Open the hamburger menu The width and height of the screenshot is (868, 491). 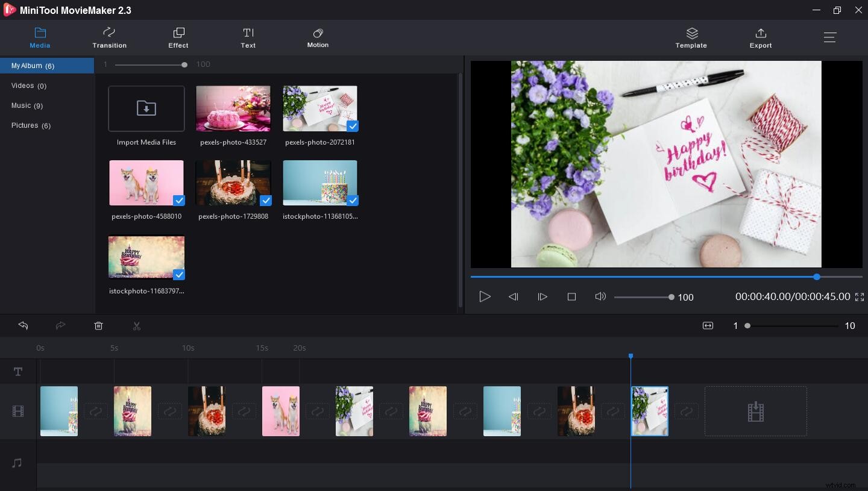coord(830,37)
